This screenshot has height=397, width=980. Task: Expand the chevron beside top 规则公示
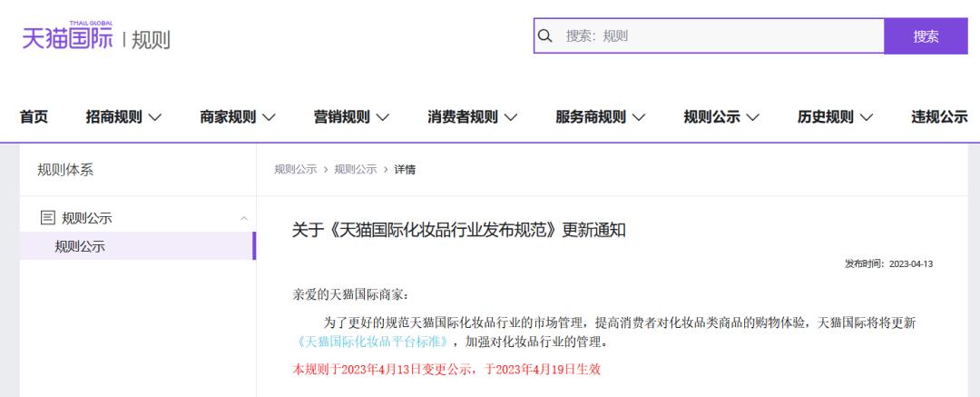tap(753, 117)
